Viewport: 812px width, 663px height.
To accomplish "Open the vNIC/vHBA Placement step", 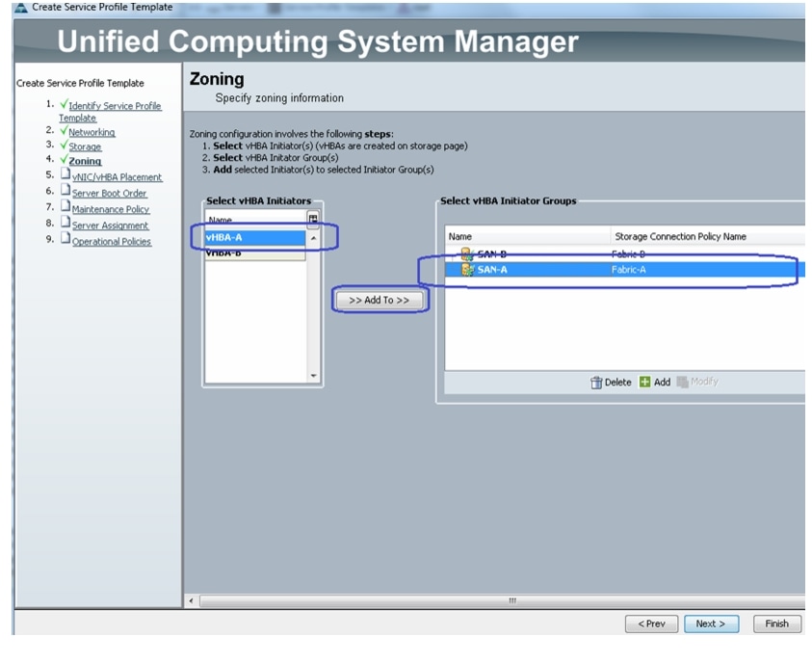I will coord(118,177).
